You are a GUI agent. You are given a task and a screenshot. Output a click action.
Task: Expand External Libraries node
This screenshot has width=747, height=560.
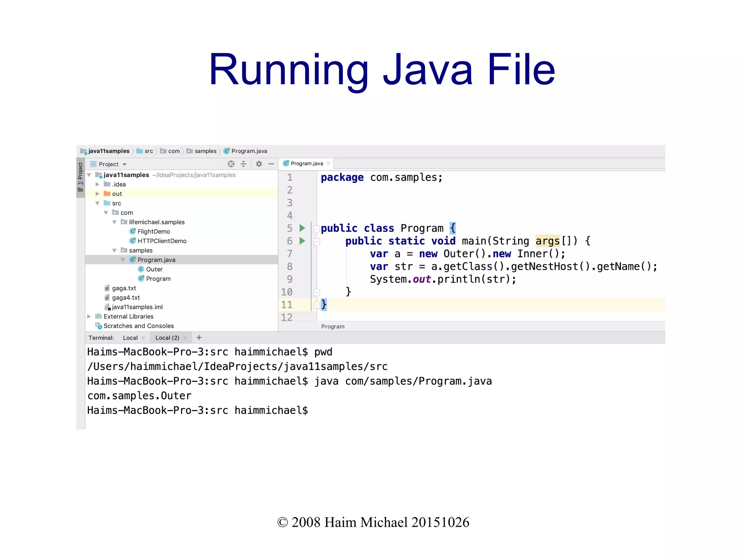[89, 316]
